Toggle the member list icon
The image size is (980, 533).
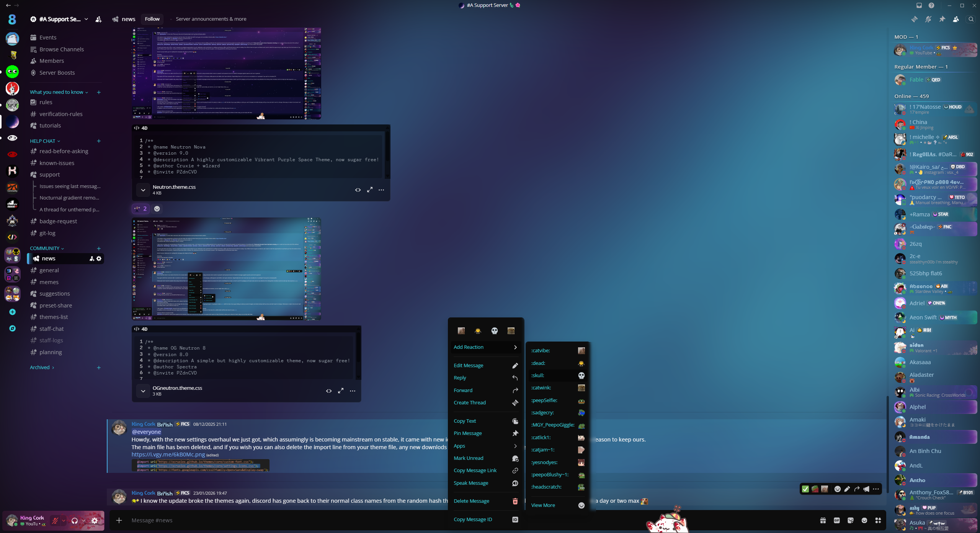956,19
